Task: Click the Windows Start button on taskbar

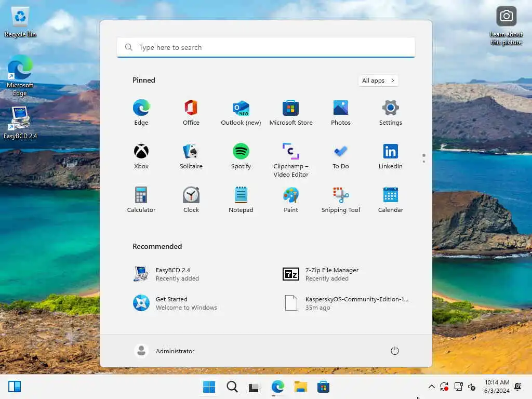Action: click(209, 387)
